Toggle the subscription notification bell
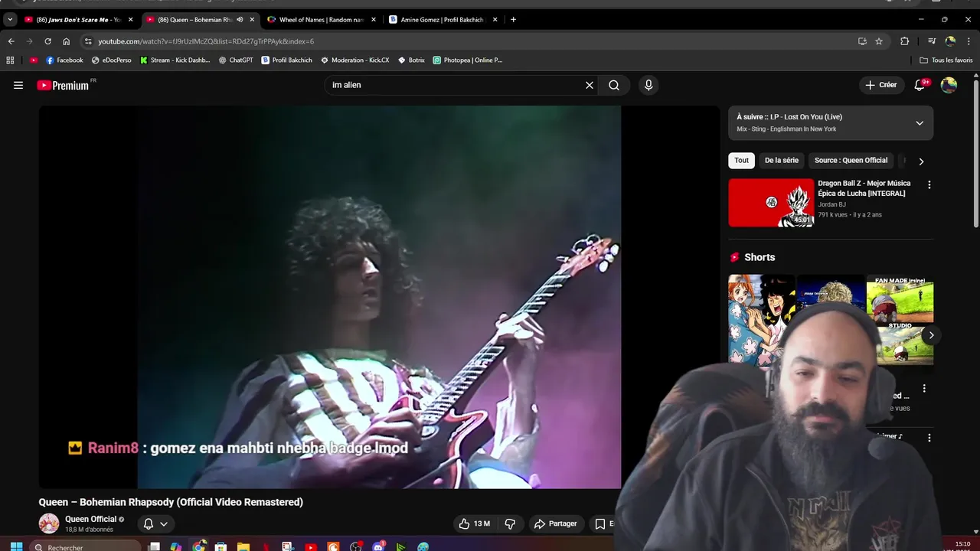The image size is (980, 551). (155, 523)
